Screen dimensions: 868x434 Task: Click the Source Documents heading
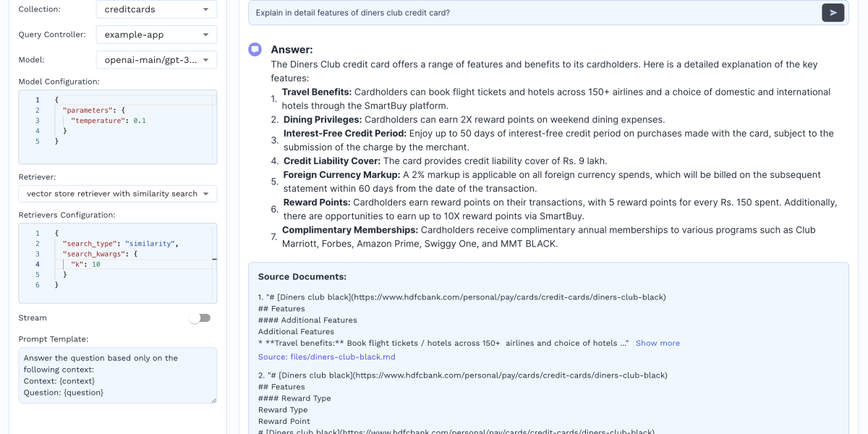point(302,276)
